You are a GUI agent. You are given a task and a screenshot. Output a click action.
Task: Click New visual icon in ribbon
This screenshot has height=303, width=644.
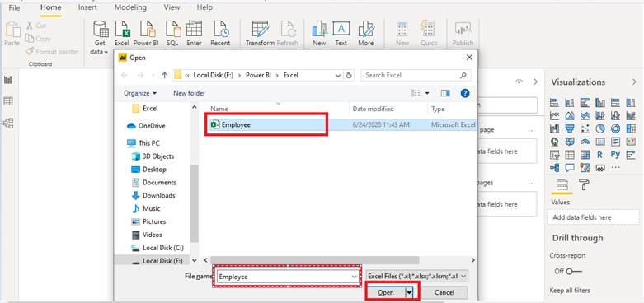coord(319,29)
